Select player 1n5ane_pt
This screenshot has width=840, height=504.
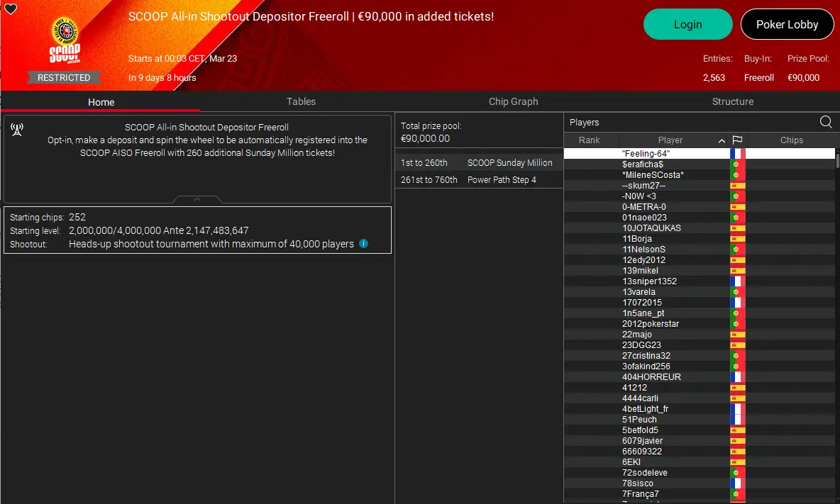point(699,313)
